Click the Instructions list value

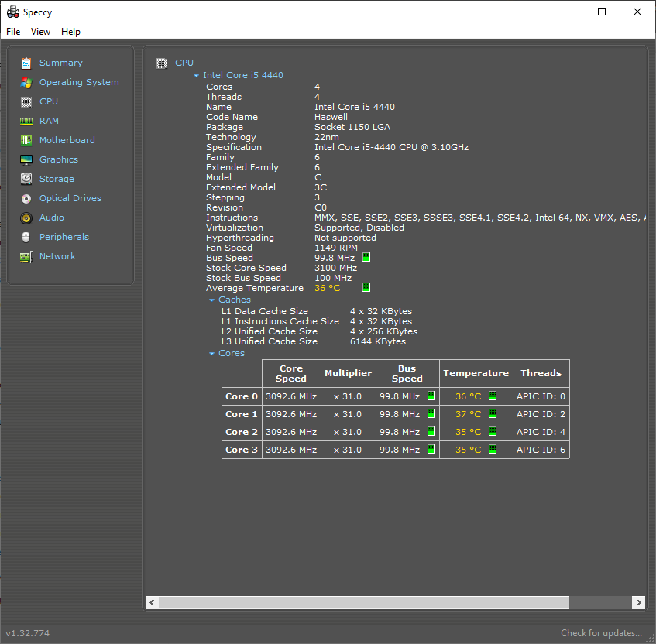pyautogui.click(x=480, y=218)
